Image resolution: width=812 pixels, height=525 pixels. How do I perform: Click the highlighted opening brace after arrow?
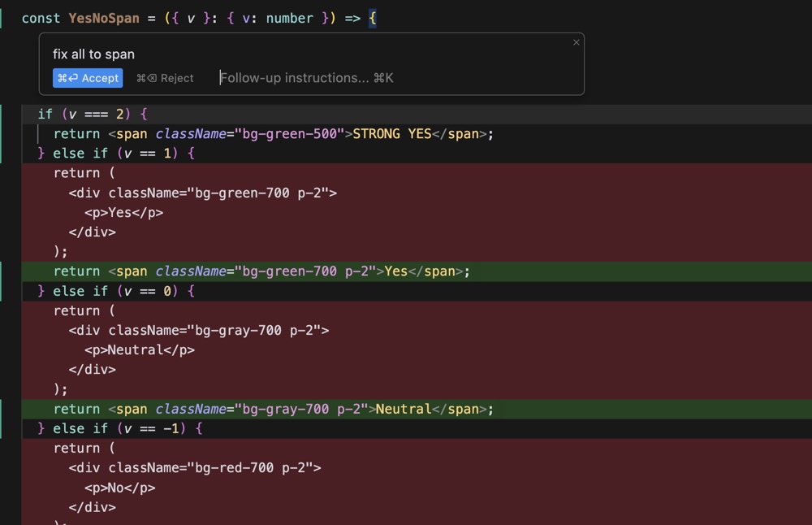point(373,18)
